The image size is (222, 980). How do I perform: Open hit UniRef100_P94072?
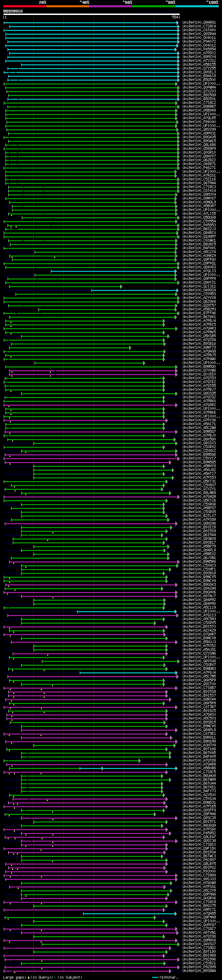(x=199, y=41)
